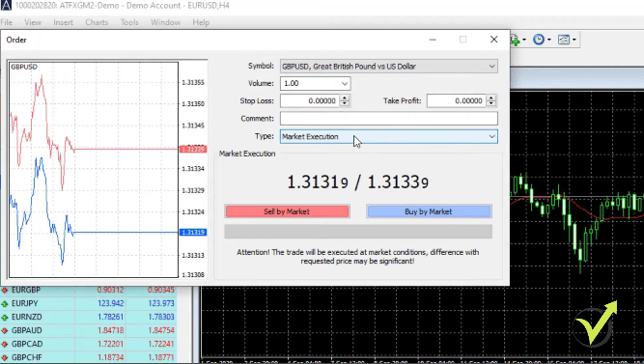644x364 pixels.
Task: Select the GBPCHF row in Market Watch
Action: pyautogui.click(x=88, y=358)
